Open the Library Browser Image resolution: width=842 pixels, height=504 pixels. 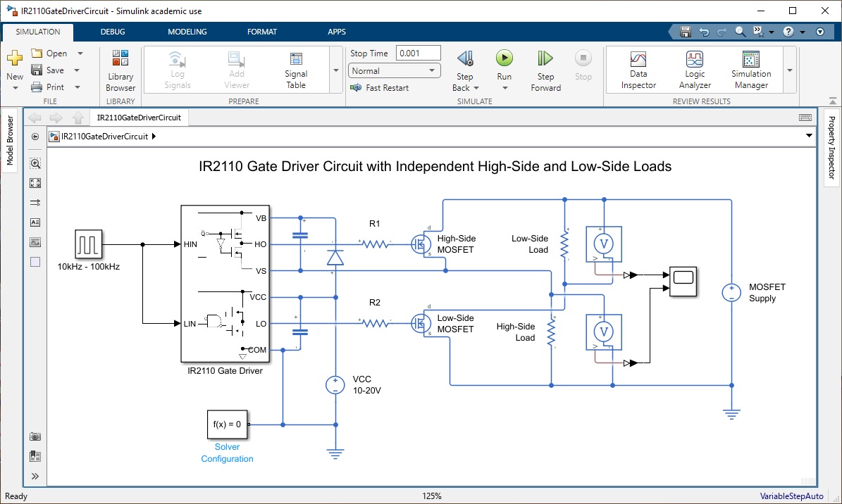120,71
